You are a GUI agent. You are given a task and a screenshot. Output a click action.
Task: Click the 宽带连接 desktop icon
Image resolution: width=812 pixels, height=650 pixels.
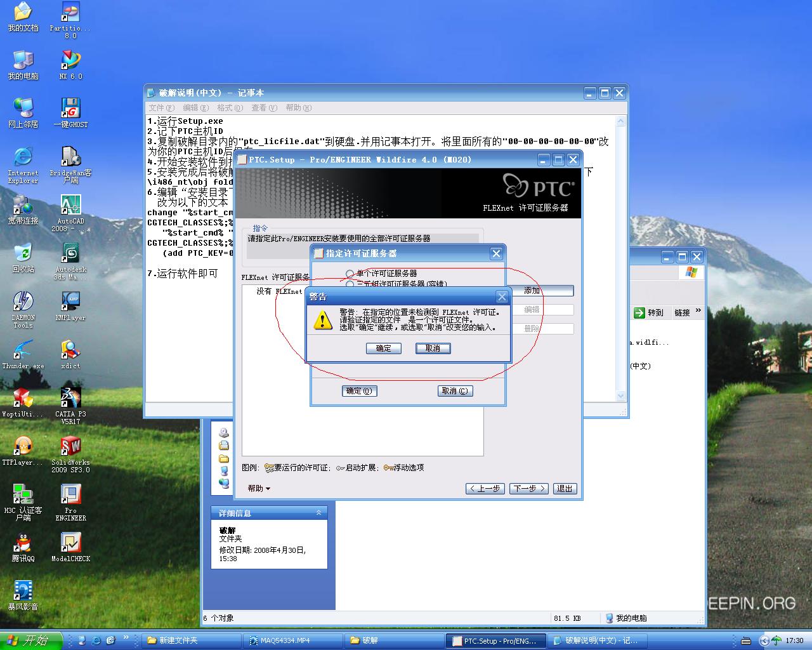[x=23, y=209]
